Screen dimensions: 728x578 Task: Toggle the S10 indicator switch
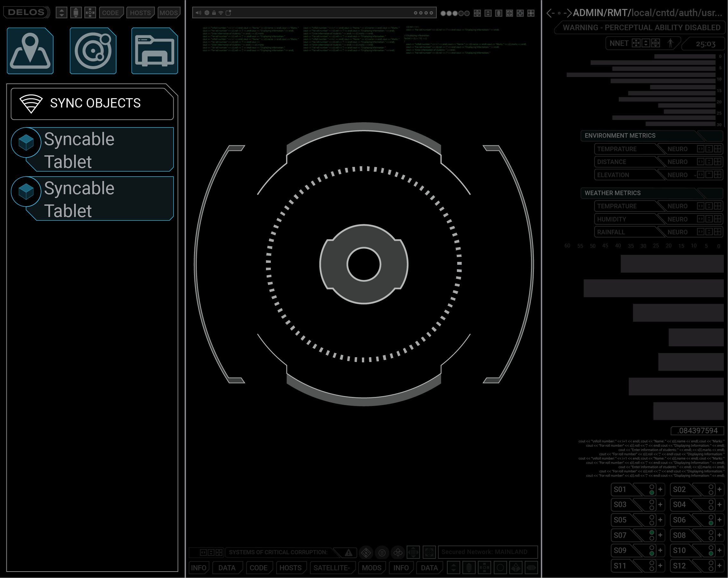711,550
